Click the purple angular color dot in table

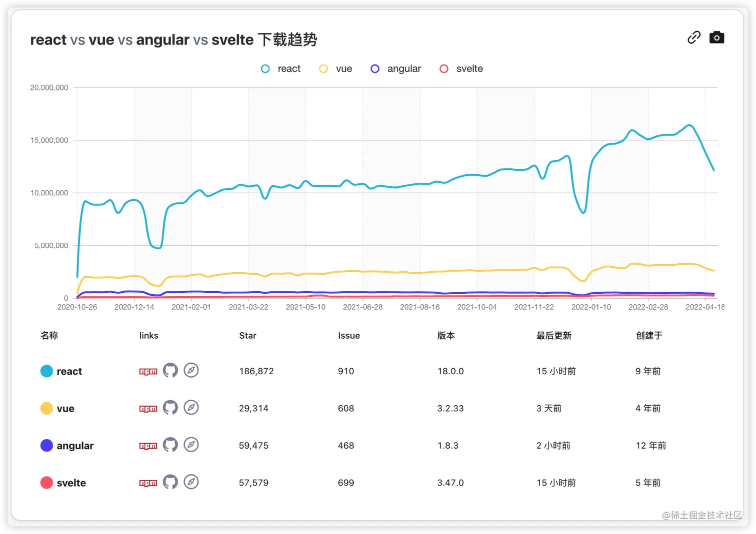[x=46, y=446]
